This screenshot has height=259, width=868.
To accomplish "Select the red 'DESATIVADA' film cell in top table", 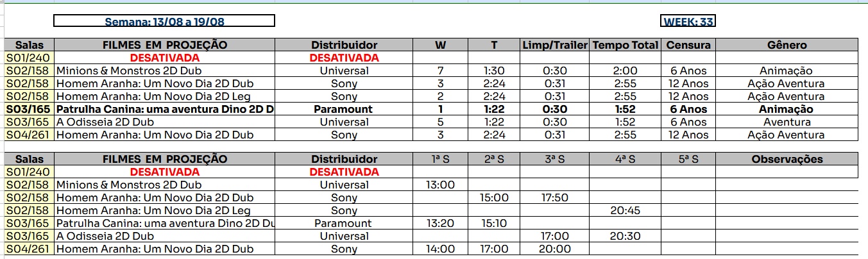I will pyautogui.click(x=165, y=58).
